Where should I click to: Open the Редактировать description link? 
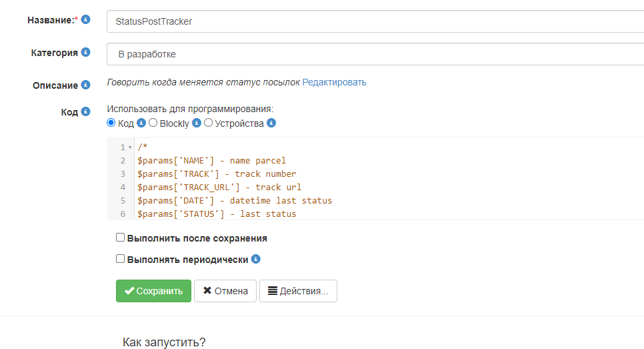click(x=334, y=83)
